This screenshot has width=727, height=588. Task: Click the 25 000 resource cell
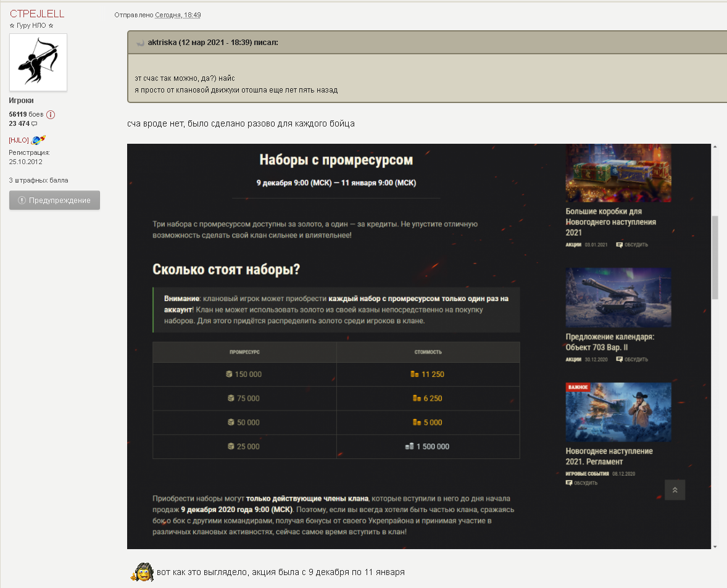[244, 447]
